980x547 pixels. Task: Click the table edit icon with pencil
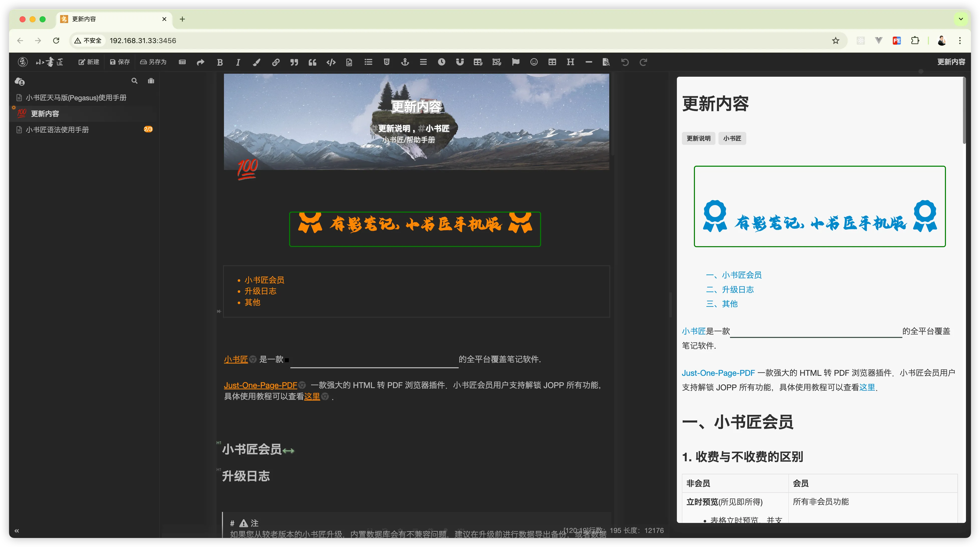coord(478,62)
